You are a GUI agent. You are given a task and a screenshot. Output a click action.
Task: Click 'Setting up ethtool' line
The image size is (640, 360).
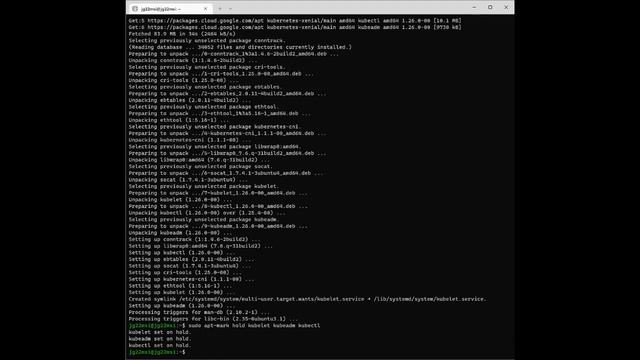[180, 286]
